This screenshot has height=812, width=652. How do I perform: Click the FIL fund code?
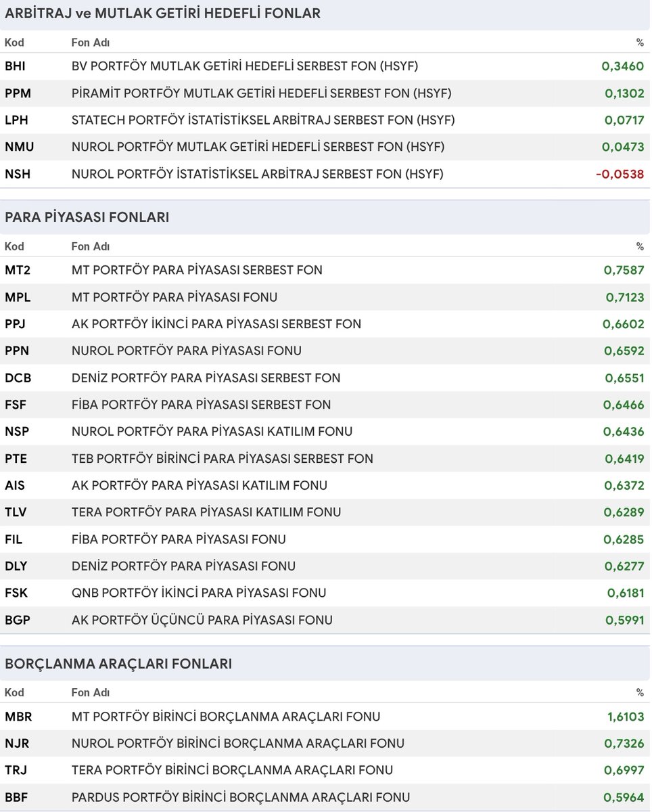click(x=14, y=539)
